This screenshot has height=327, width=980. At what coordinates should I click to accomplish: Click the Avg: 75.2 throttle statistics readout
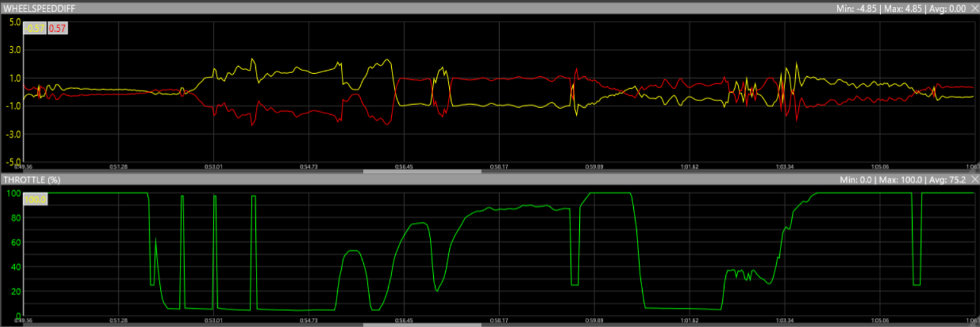pyautogui.click(x=948, y=180)
